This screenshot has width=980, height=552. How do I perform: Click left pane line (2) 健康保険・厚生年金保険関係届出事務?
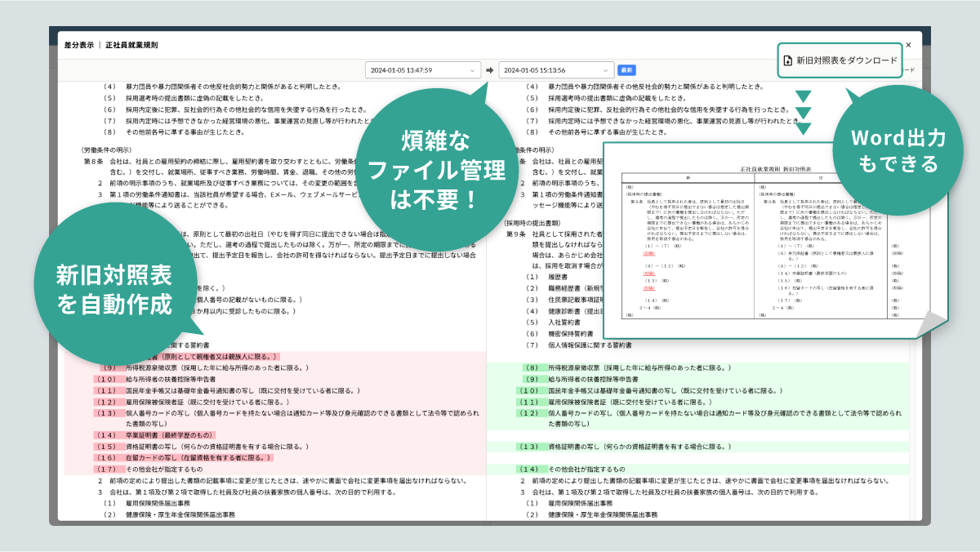(x=169, y=515)
